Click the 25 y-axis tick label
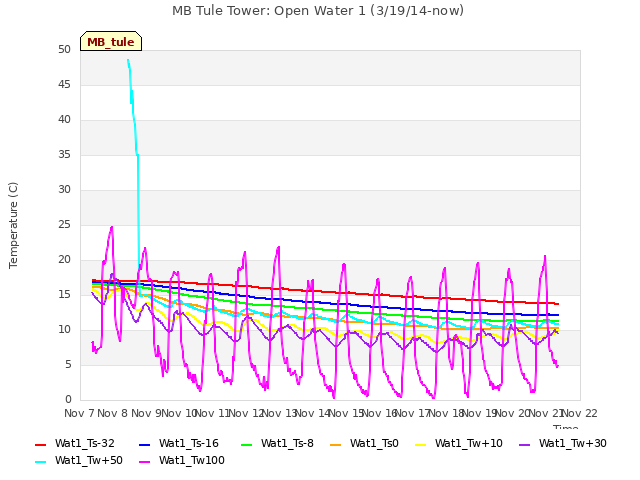Viewport: 640px width, 480px height. (x=64, y=225)
